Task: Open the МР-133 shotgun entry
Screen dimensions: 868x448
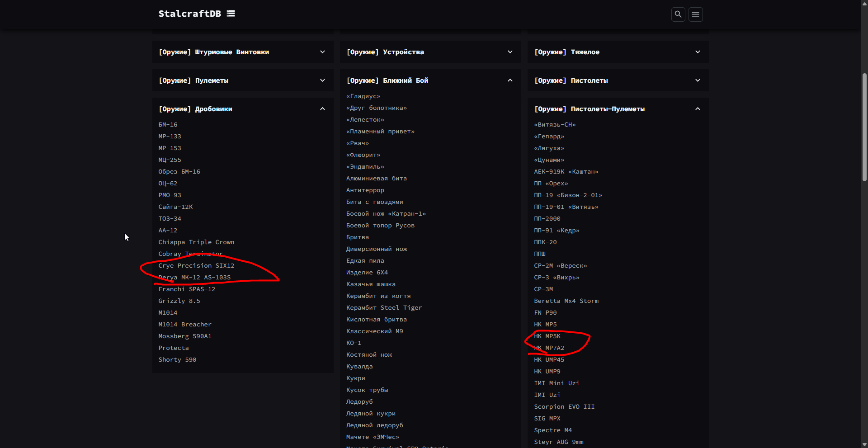Action: tap(170, 136)
